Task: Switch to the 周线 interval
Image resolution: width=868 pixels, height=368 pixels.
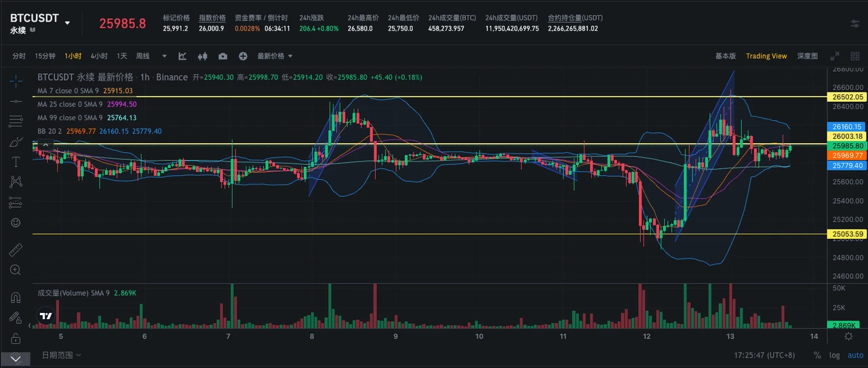Action: (x=142, y=56)
